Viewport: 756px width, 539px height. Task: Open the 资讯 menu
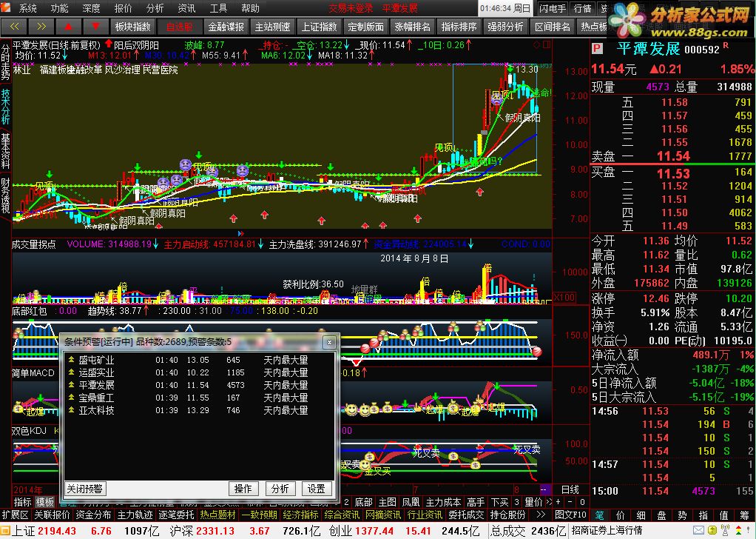point(186,8)
